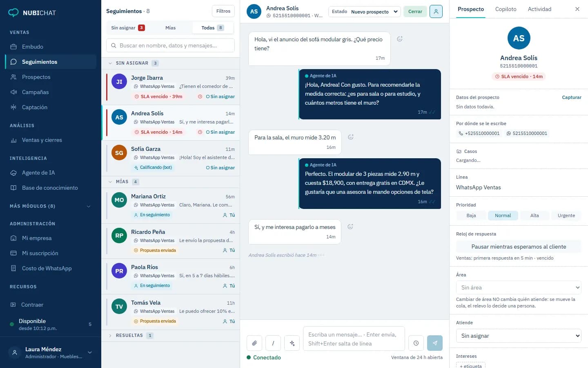588x368 pixels.
Task: Open Captación in sidebar
Action: 51,107
